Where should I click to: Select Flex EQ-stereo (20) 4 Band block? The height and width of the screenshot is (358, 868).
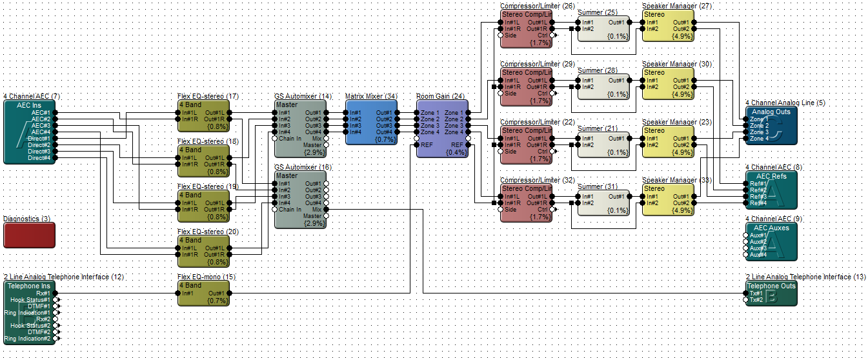point(203,251)
